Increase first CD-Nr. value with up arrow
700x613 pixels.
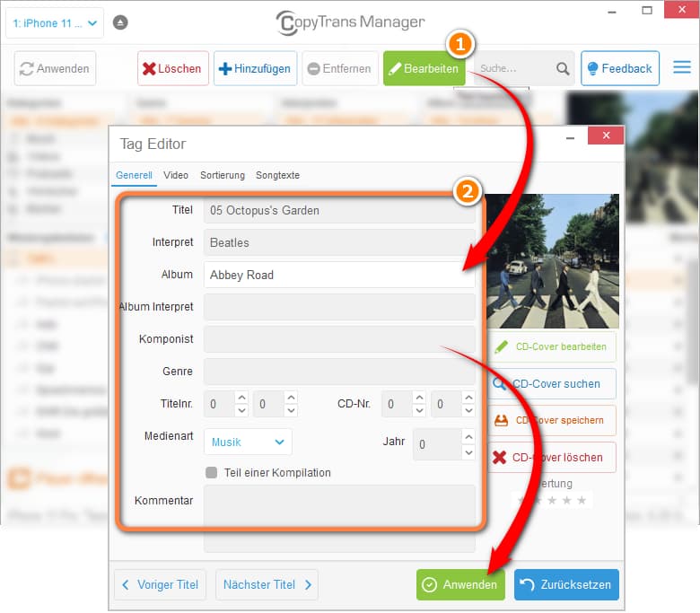tap(419, 397)
